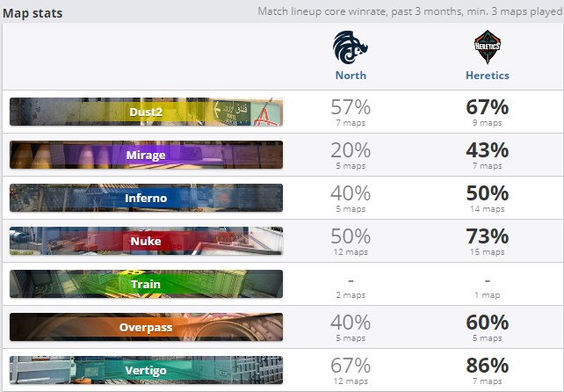Click Heretics' 60% Overpass winrate
Viewport: 564px width, 392px height.
point(487,323)
